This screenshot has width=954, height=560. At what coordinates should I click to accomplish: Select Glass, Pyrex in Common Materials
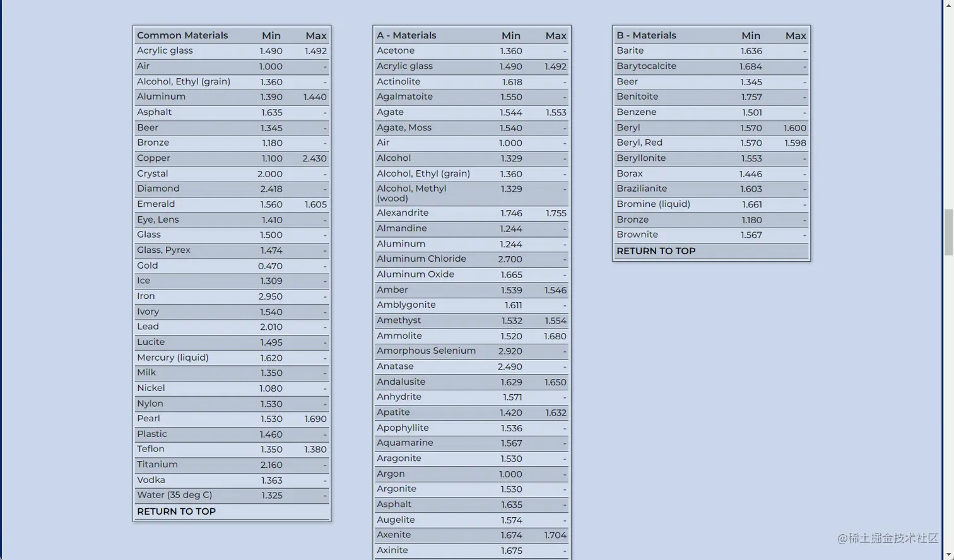[163, 250]
